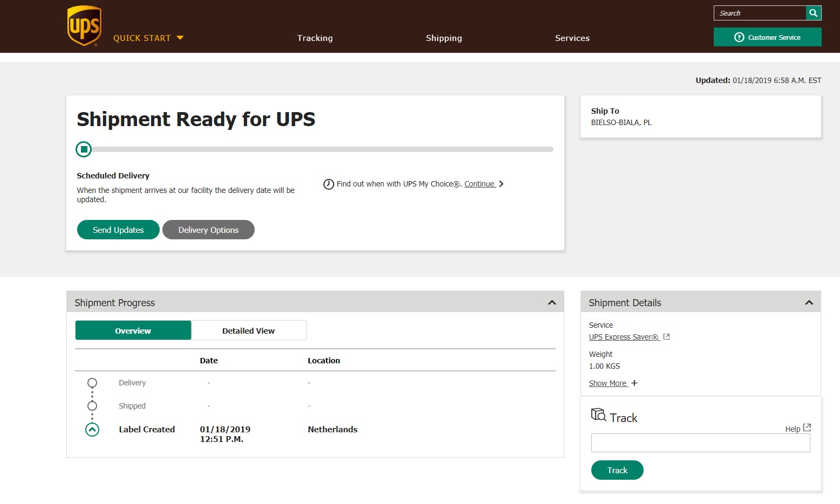Viewport: 840px width, 504px height.
Task: Click the Customer Service button
Action: (767, 37)
